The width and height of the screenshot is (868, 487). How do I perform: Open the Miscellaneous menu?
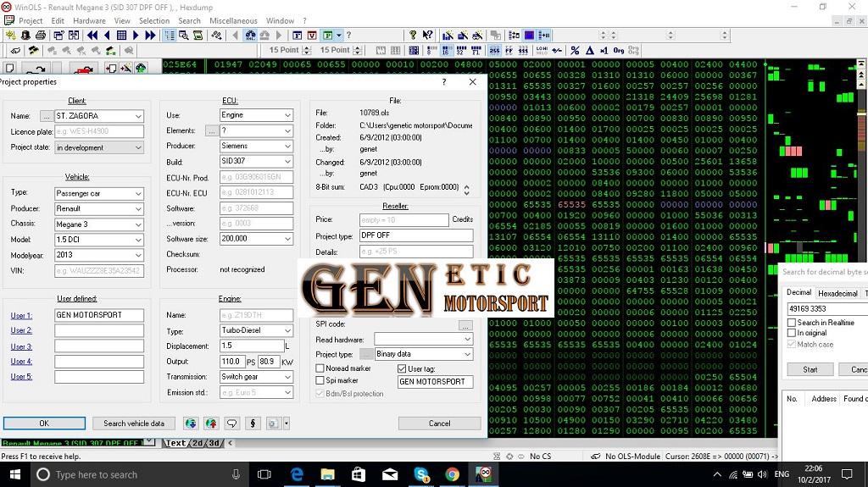[x=233, y=20]
